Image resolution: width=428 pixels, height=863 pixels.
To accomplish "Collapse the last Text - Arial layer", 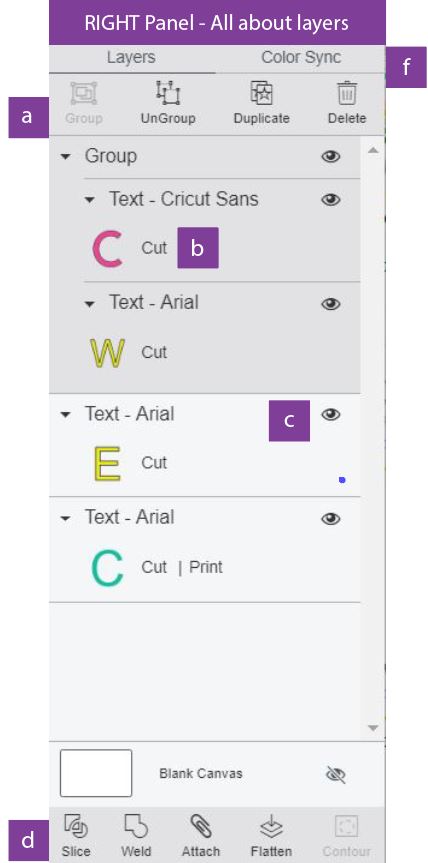I will pos(66,518).
